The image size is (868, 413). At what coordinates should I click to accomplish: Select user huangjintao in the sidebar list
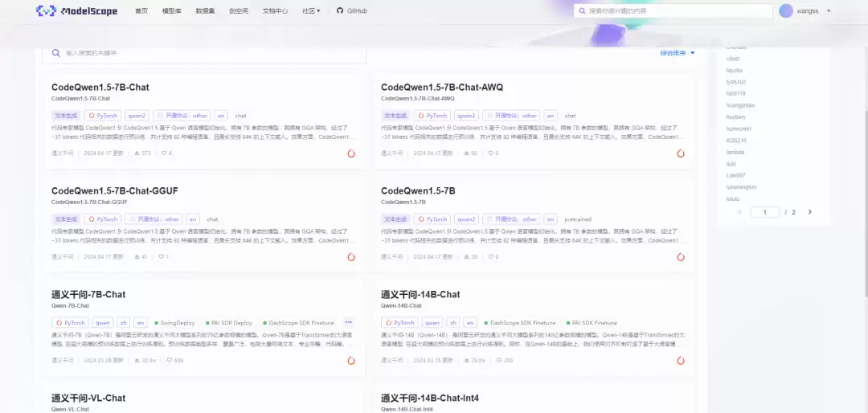tap(741, 105)
